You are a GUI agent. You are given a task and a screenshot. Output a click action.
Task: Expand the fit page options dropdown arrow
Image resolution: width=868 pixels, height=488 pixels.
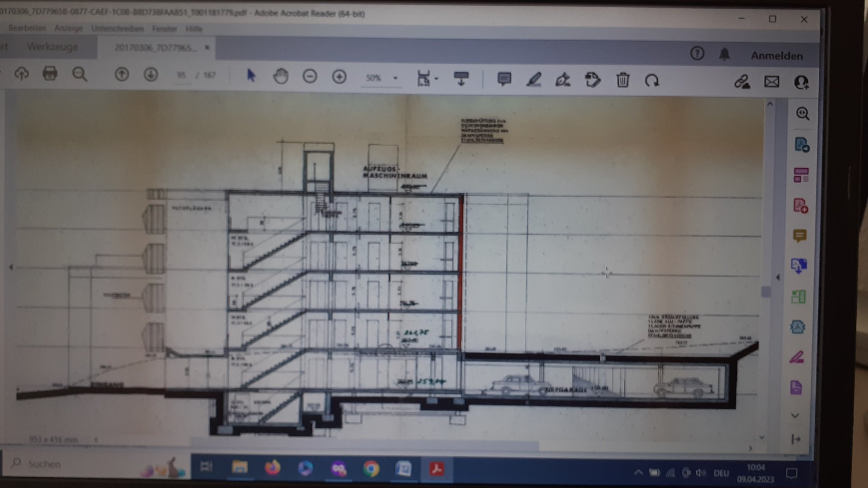point(436,79)
